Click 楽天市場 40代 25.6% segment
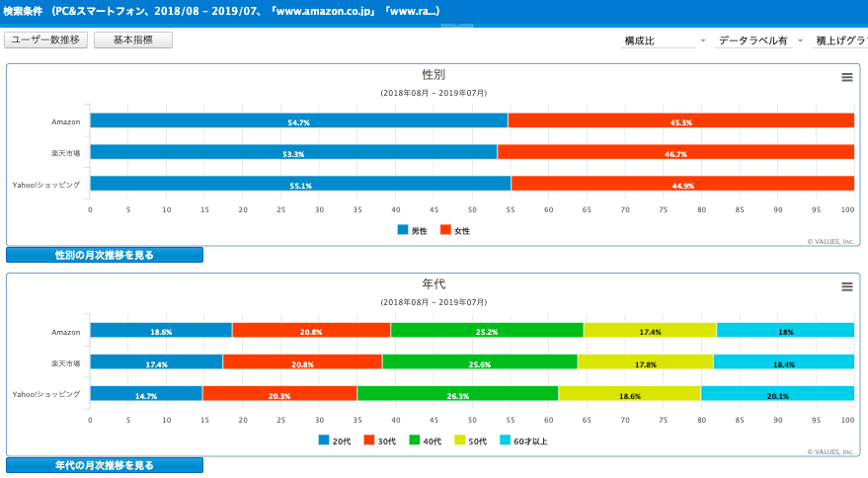 (479, 362)
